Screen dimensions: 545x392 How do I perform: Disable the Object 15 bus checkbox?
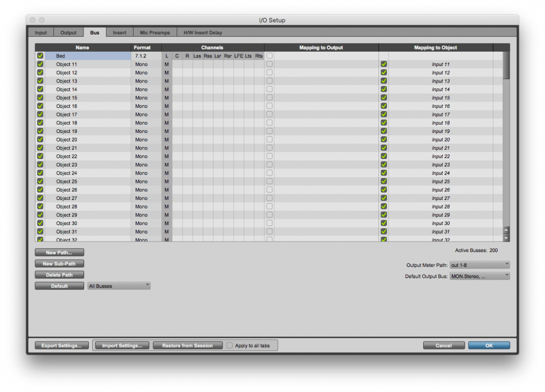tap(40, 98)
